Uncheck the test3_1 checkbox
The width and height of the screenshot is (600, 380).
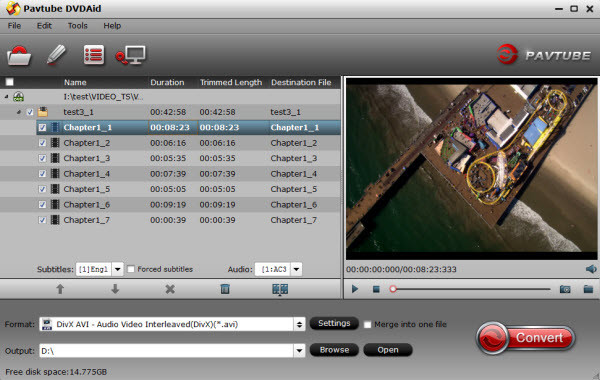(x=30, y=112)
